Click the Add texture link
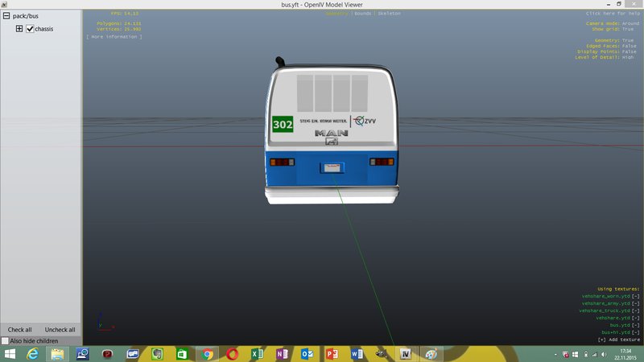 point(619,339)
